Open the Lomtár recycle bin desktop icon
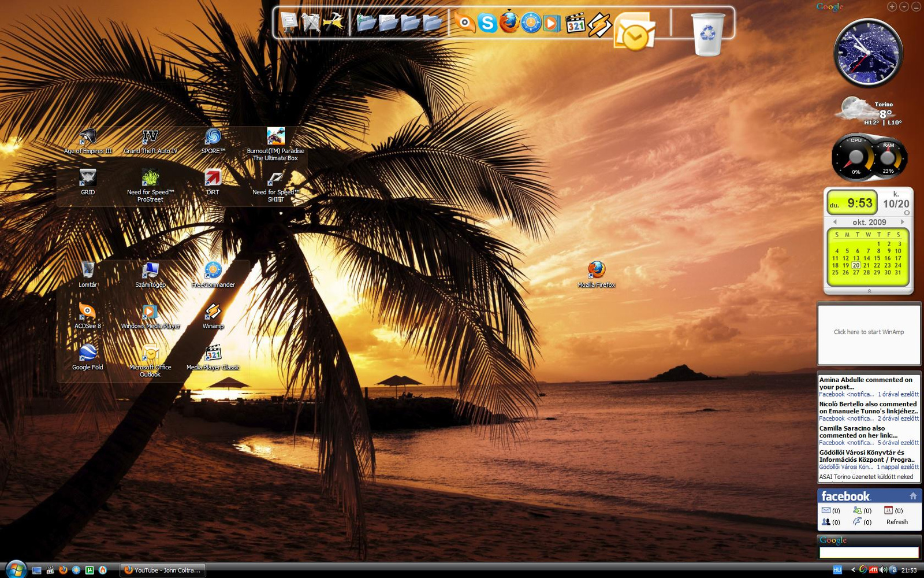924x578 pixels. [x=88, y=275]
